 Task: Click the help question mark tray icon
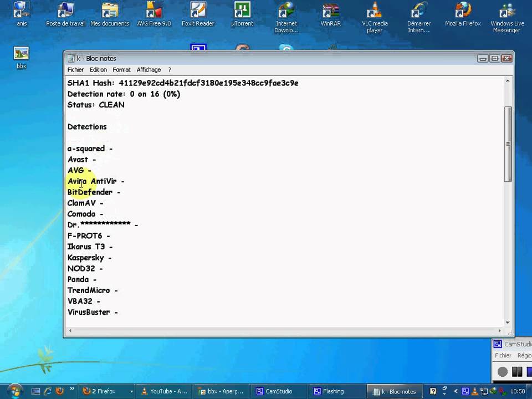pos(433,391)
